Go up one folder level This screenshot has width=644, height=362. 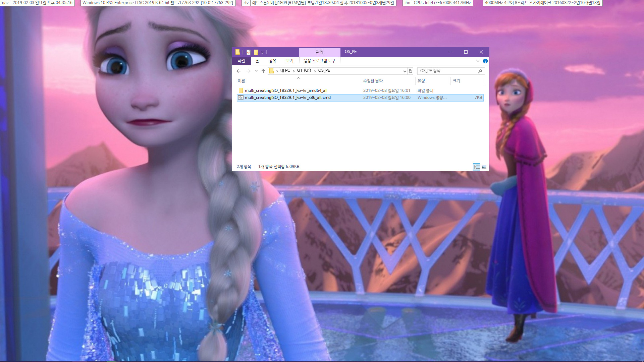point(263,71)
